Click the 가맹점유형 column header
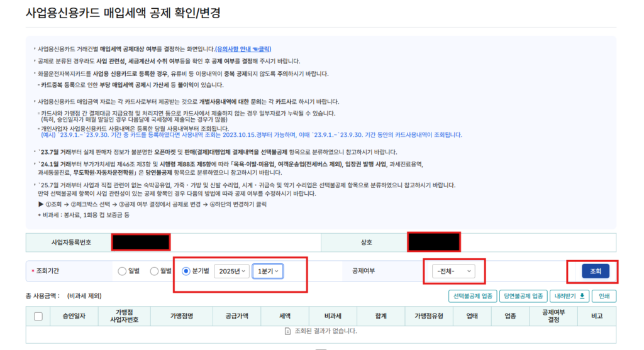The image size is (644, 350). click(x=429, y=316)
